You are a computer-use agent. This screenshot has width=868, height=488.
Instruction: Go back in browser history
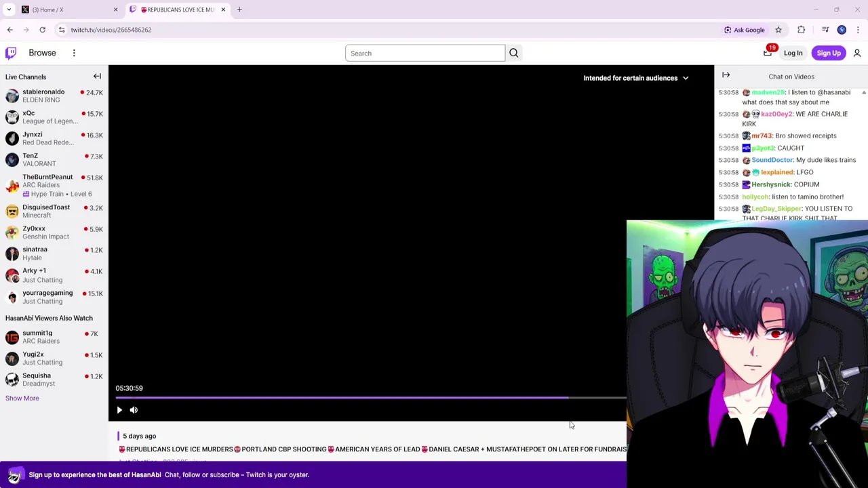(x=9, y=30)
